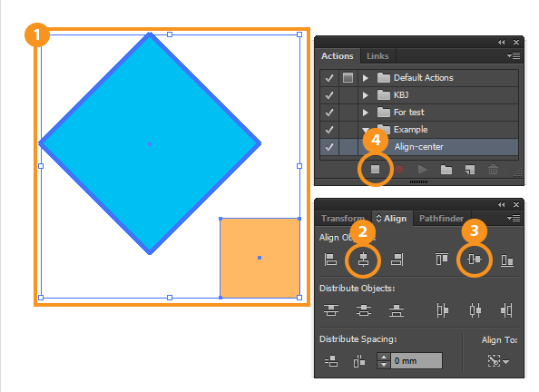539x392 pixels.
Task: Click Horizontal Distribute Center icon
Action: tap(475, 310)
